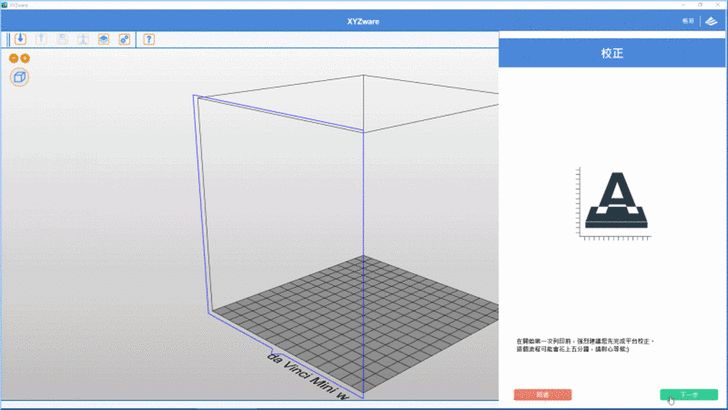Open the question mark help icon
This screenshot has width=728, height=410.
pos(149,40)
